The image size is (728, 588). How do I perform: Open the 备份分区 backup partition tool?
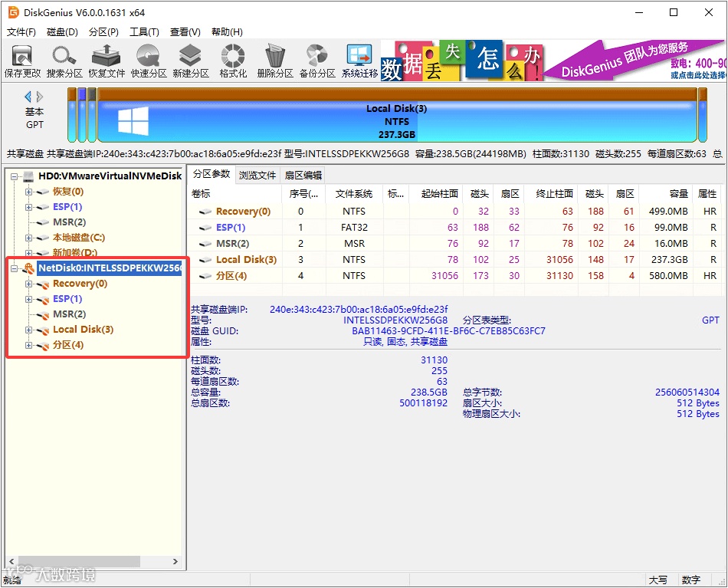(317, 61)
